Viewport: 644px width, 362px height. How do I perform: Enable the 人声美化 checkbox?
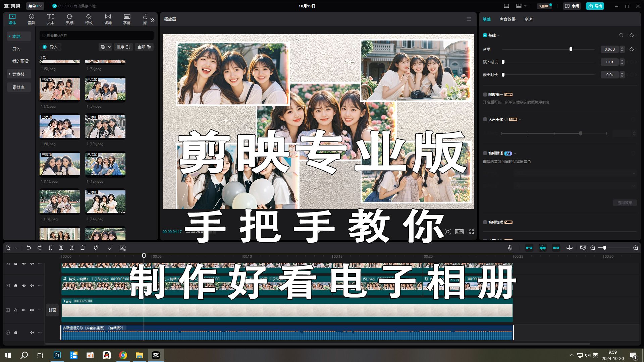(485, 119)
